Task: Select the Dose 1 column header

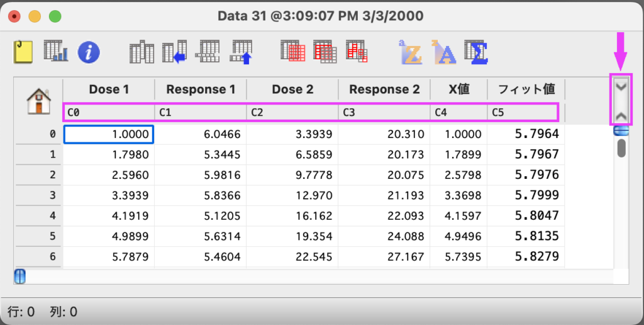Action: (x=109, y=89)
